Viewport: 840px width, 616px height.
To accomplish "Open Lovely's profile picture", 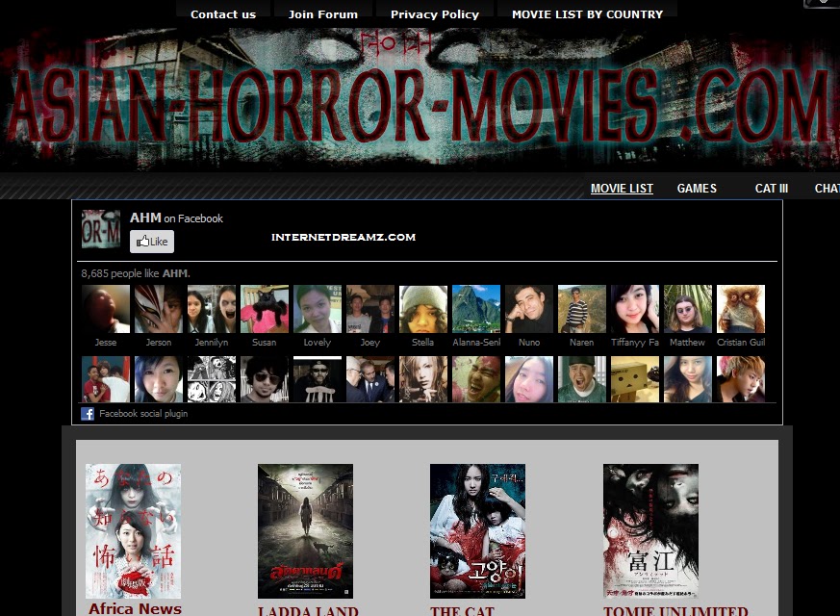I will (x=318, y=309).
